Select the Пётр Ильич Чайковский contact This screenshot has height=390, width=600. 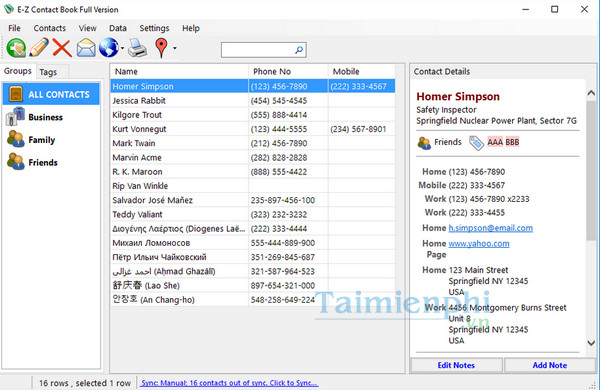click(253, 257)
